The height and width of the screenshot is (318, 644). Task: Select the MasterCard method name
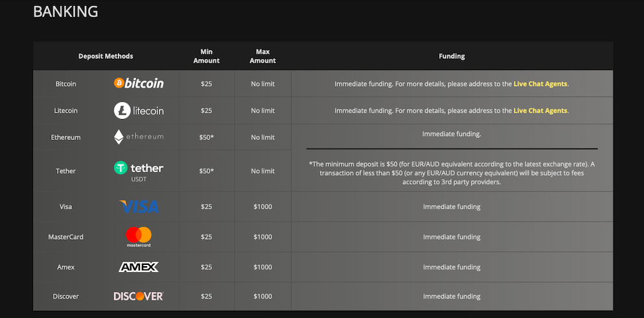65,237
